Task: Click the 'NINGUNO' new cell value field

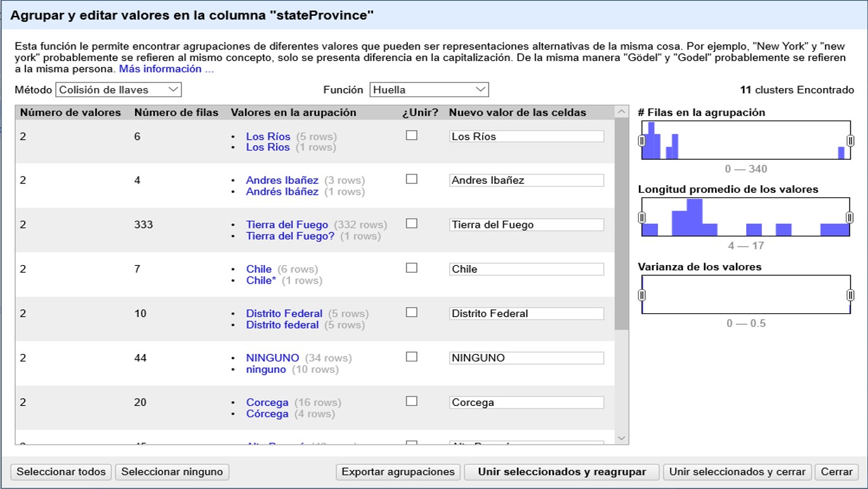Action: click(526, 358)
